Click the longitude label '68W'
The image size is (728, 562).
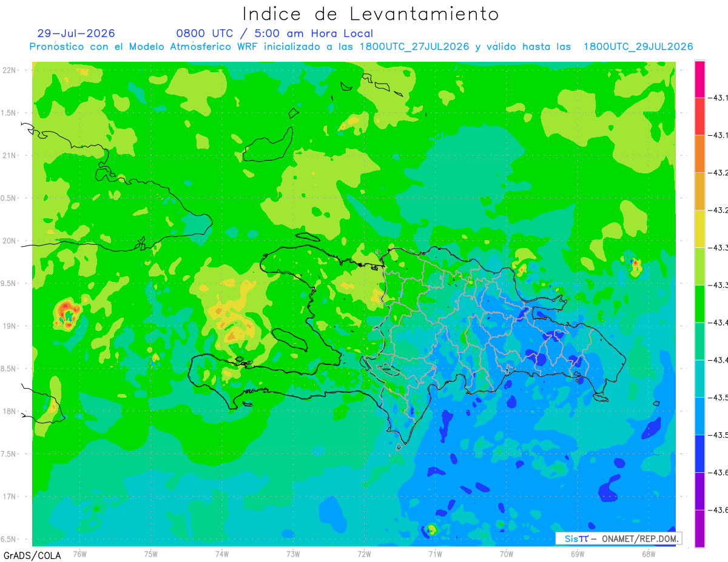pyautogui.click(x=649, y=554)
